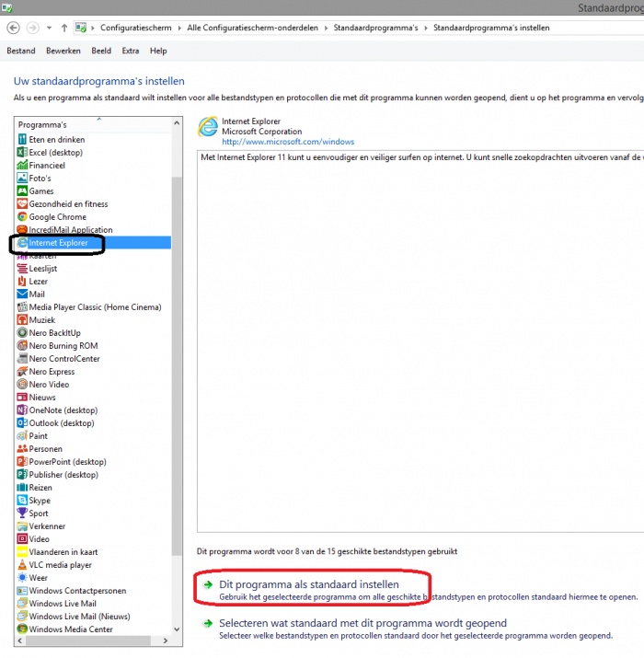Click Media Player Classic icon
Screen dimensions: 644x658
pyautogui.click(x=22, y=307)
